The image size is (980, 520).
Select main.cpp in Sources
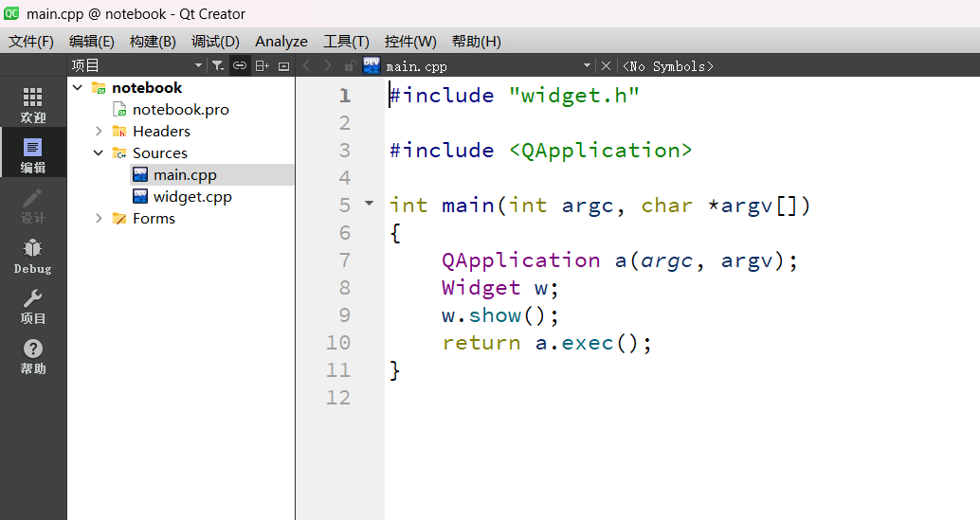pos(185,175)
